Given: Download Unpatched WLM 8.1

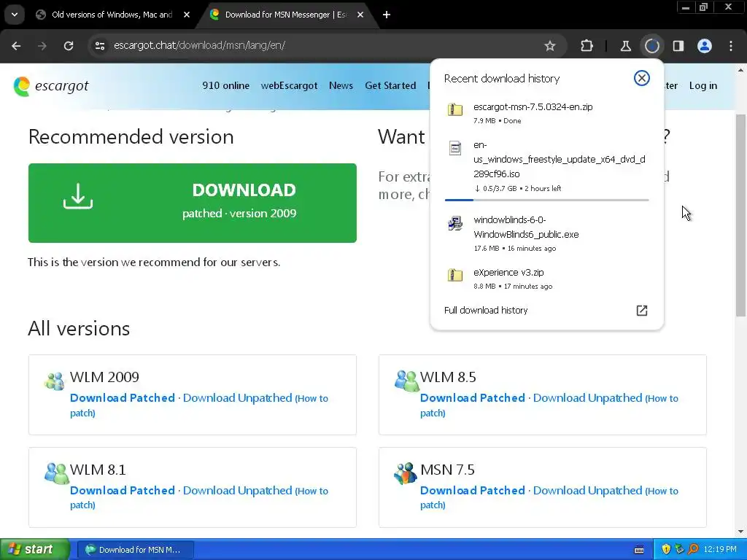Looking at the screenshot, I should coord(237,491).
